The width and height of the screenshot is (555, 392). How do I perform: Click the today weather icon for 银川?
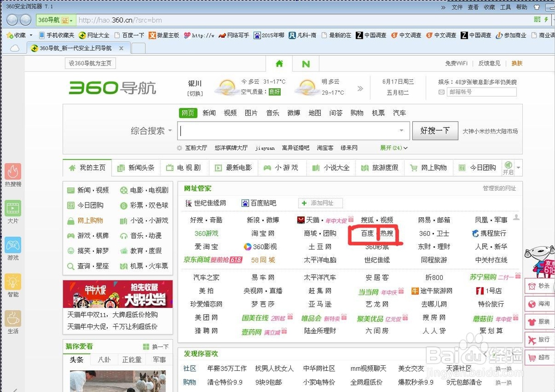(x=226, y=87)
